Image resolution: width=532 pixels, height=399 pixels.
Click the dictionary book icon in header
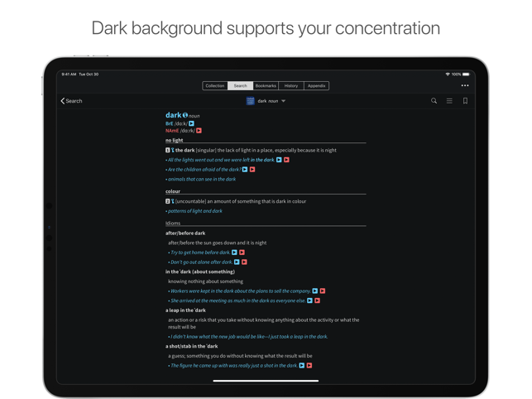pyautogui.click(x=251, y=101)
